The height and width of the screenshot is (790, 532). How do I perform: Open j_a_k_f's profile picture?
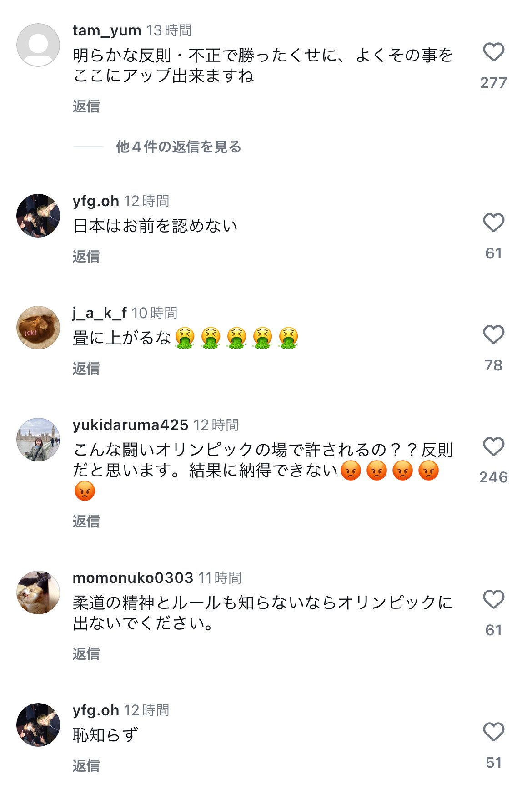38,328
